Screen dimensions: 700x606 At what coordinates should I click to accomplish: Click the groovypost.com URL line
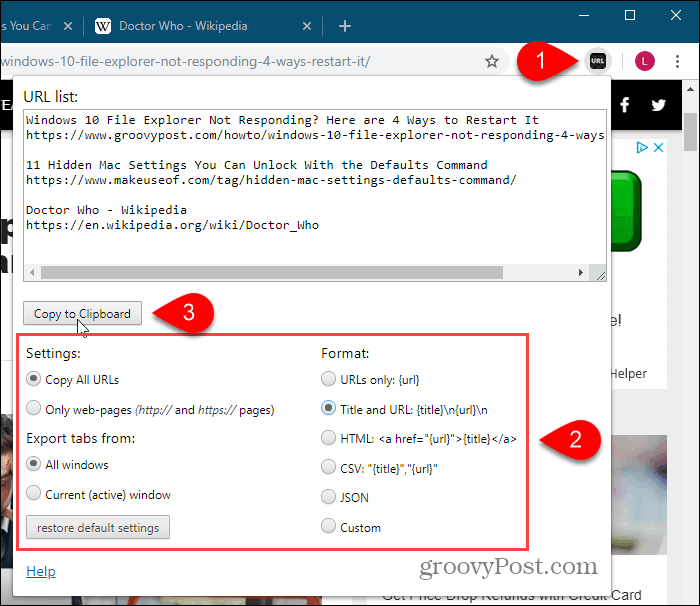tap(315, 135)
